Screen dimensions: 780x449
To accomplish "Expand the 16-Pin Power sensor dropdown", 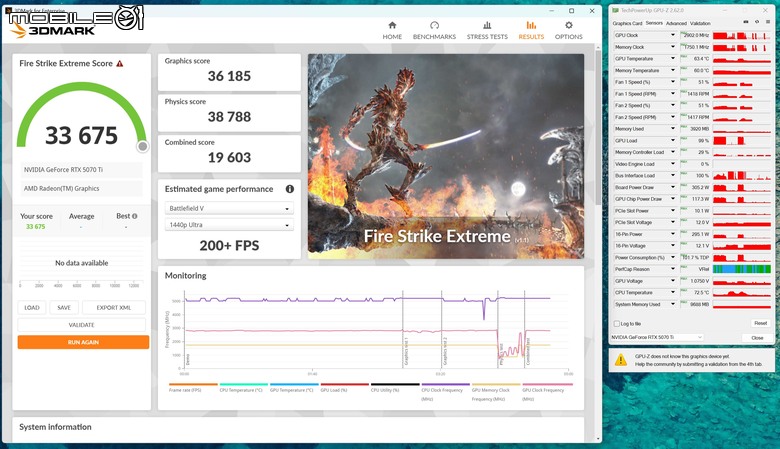I will [x=673, y=234].
